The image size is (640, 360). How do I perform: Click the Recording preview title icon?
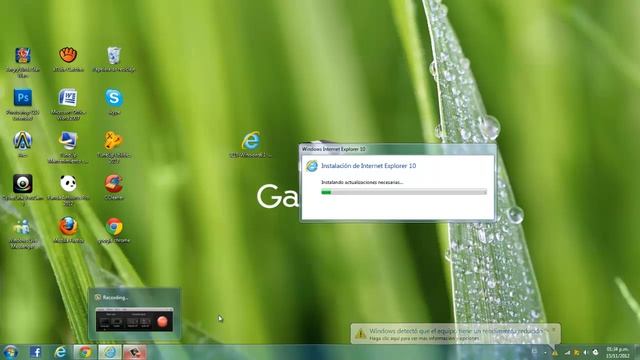click(98, 298)
